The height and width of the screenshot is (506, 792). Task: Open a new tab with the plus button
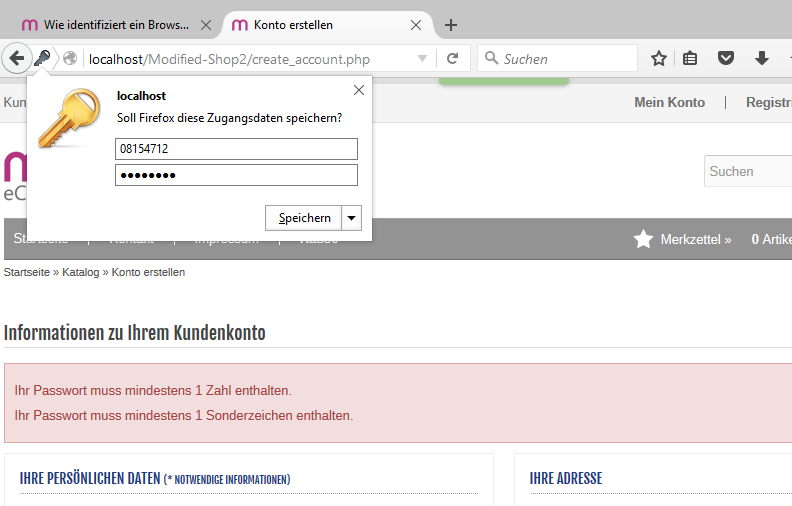coord(451,25)
